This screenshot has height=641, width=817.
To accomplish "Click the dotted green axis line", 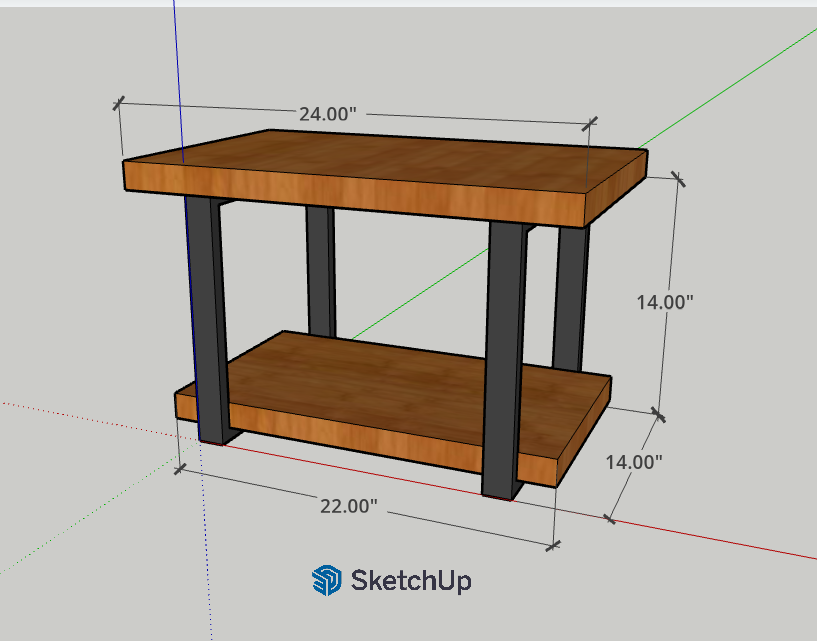I will tap(80, 520).
